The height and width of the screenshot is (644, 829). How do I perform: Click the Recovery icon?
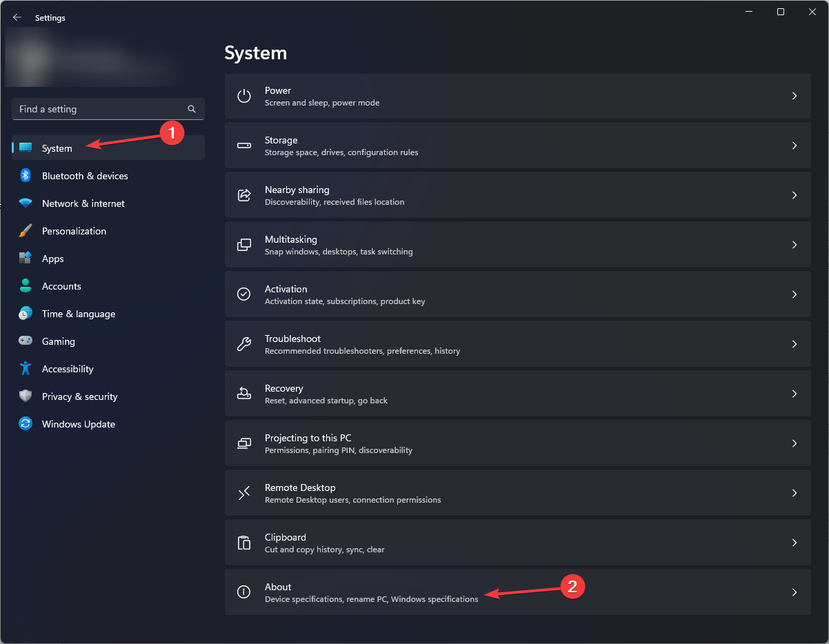244,394
